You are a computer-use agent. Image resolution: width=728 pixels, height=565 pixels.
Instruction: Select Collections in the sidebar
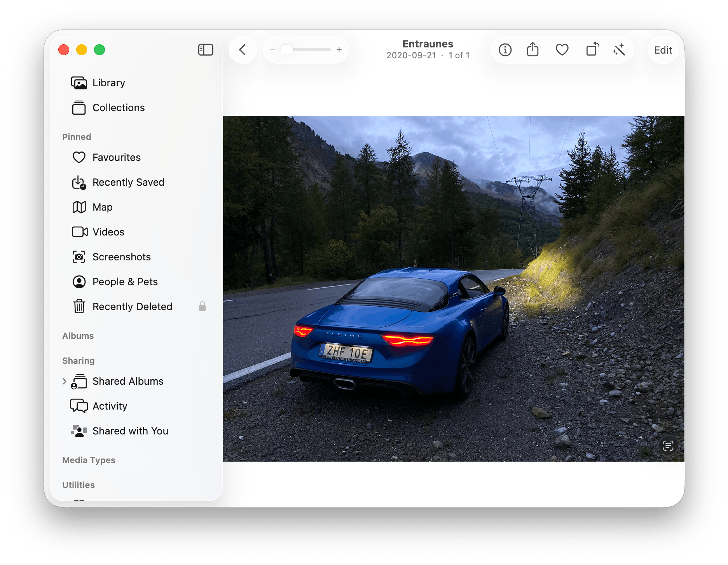(118, 108)
